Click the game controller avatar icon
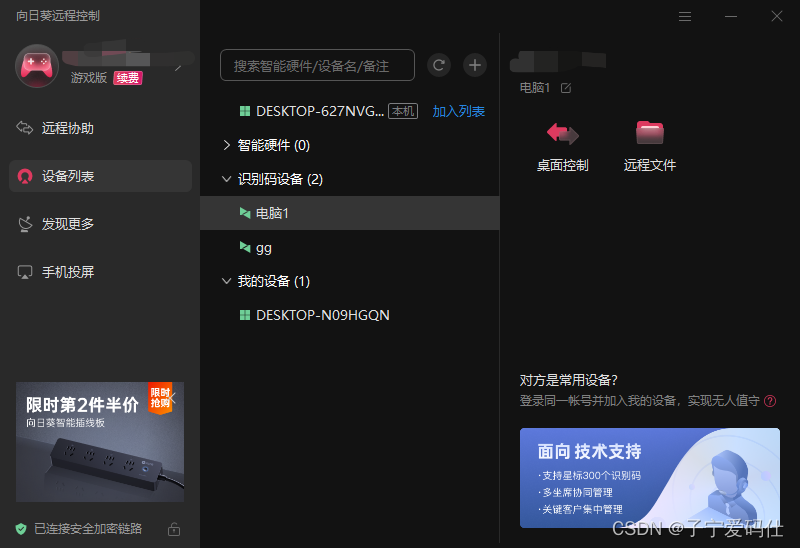 tap(37, 66)
